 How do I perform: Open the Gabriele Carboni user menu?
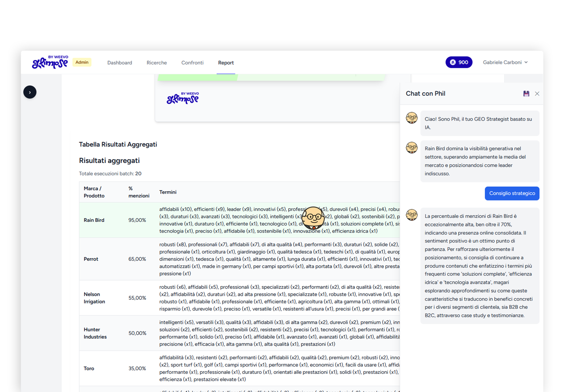tap(505, 62)
